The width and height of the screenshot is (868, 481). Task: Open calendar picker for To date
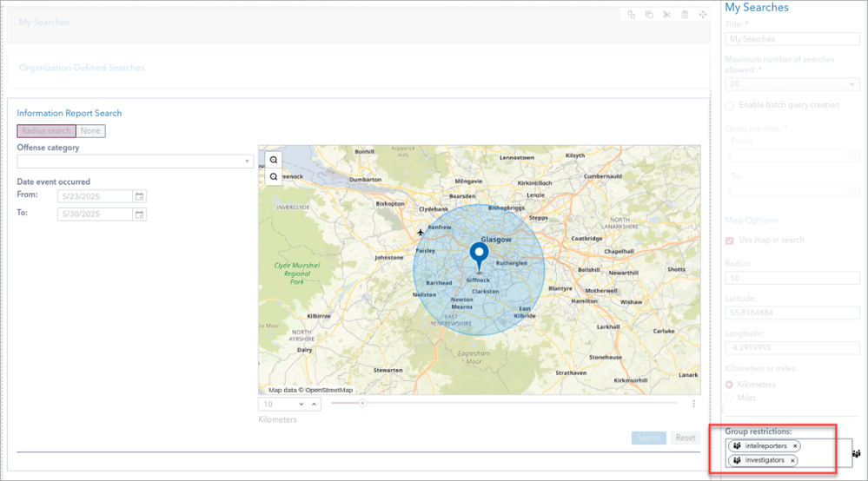point(139,214)
